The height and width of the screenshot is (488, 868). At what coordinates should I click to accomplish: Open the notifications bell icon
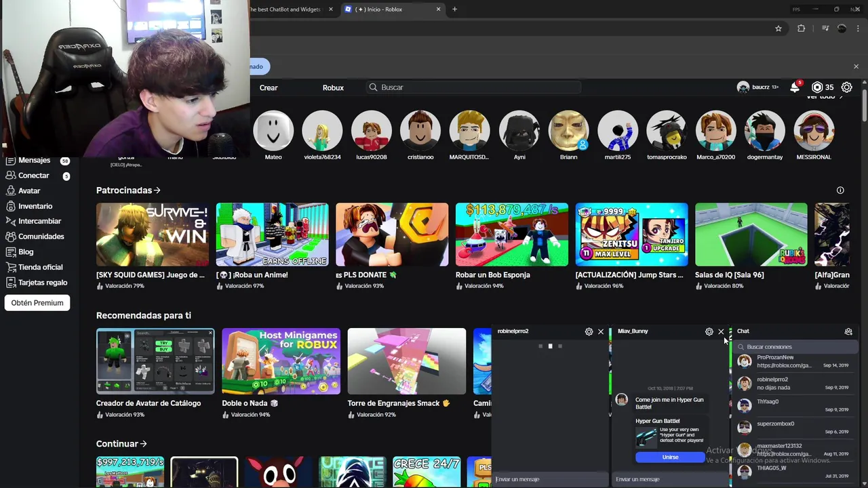pyautogui.click(x=795, y=87)
